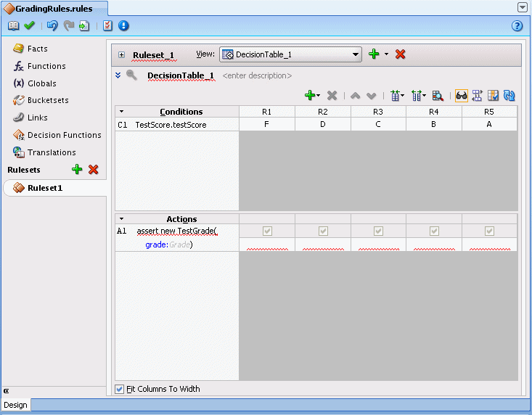Toggle the glasses conflict view icon
The height and width of the screenshot is (415, 532).
click(462, 96)
